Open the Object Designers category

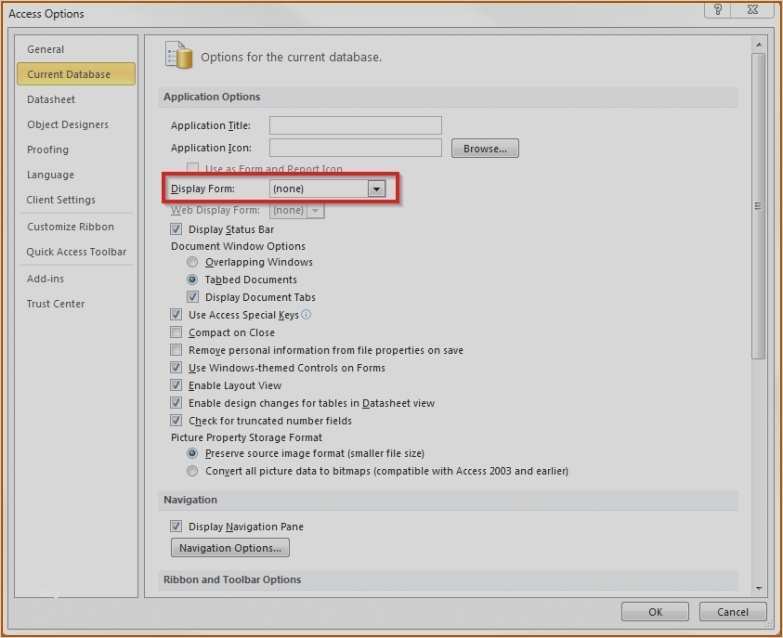[76, 124]
